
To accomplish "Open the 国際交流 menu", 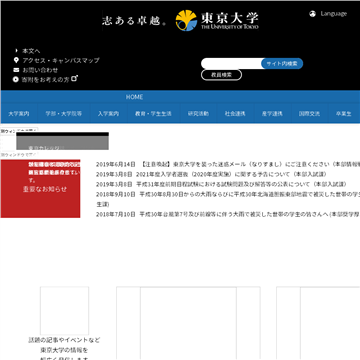I will [x=309, y=114].
